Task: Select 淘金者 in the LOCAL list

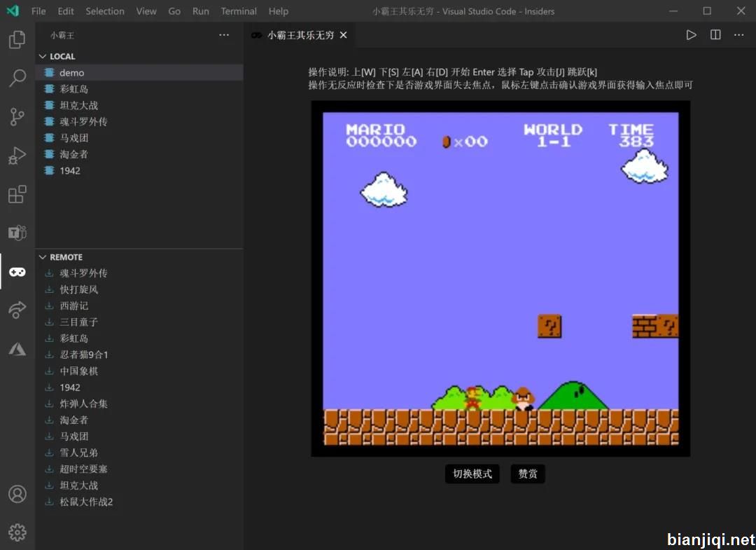Action: (x=140, y=154)
